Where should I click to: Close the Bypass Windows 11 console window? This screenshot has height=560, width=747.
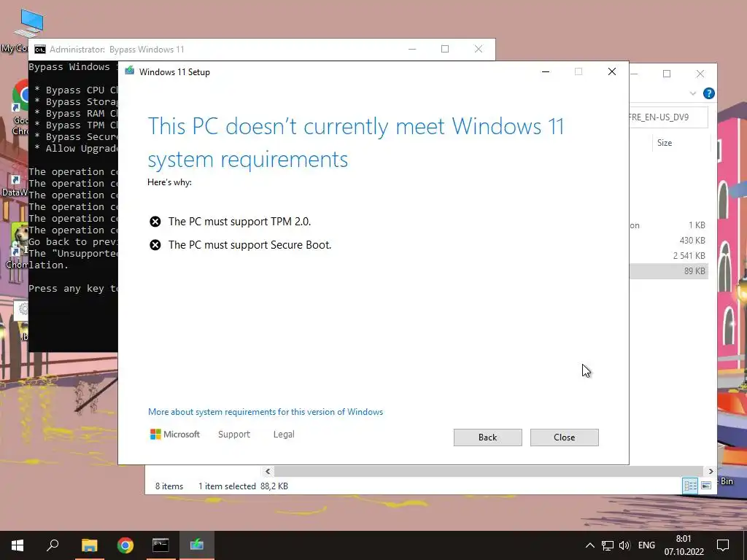tap(479, 49)
